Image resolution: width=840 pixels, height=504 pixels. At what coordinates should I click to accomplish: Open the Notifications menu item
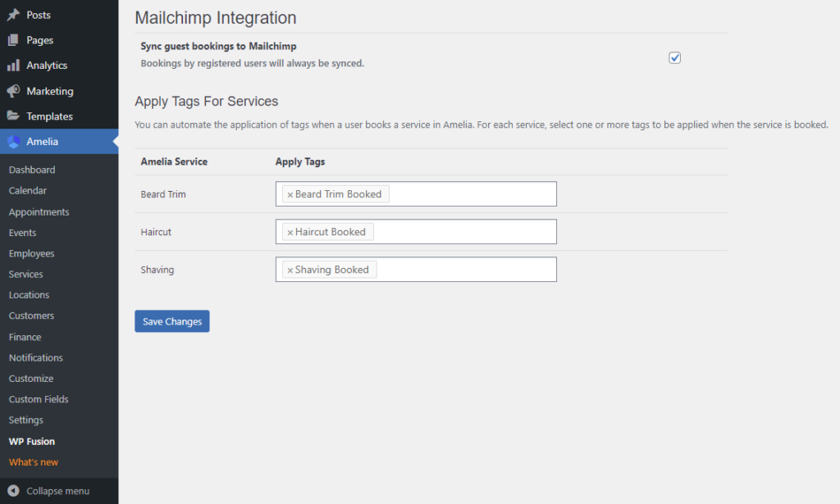(35, 357)
